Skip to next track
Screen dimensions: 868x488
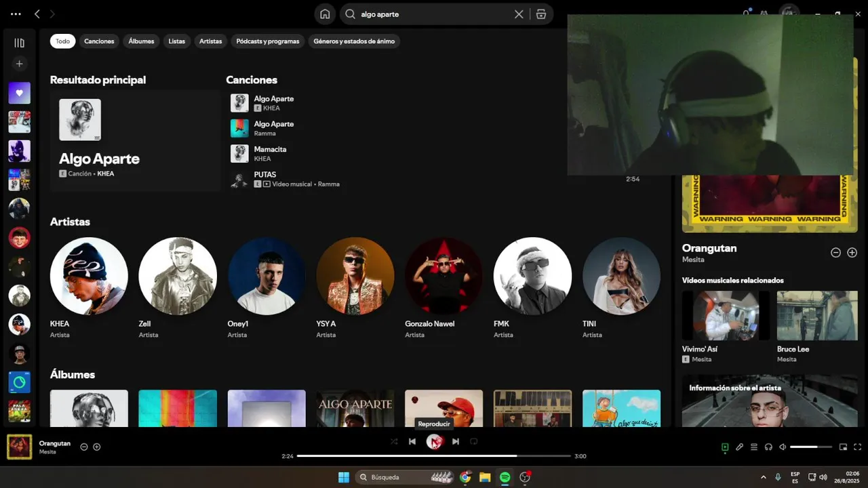pos(456,441)
